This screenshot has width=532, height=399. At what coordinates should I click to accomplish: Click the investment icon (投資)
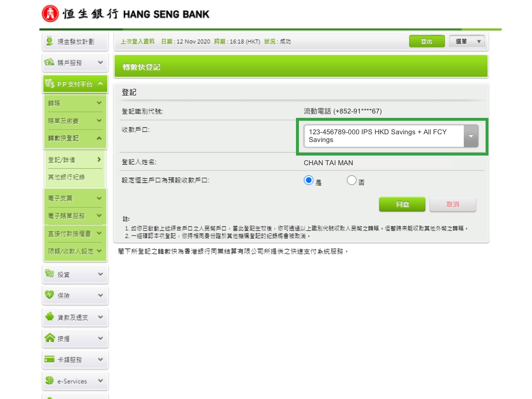[x=49, y=273]
